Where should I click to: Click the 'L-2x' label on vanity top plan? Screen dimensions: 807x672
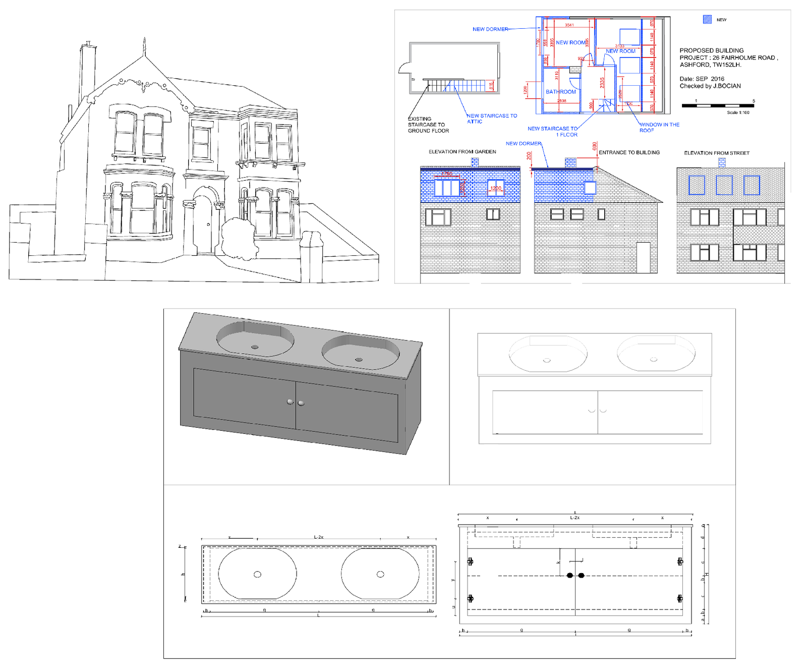point(319,537)
